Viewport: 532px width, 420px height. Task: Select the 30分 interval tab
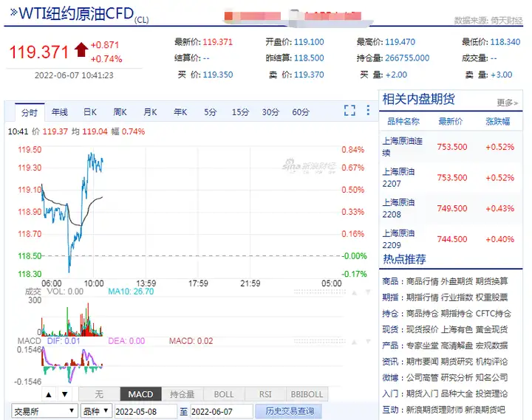click(270, 112)
